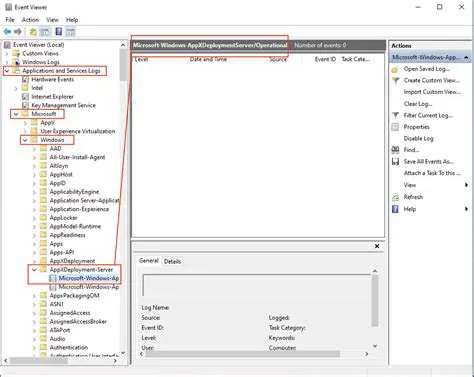Click the Event Viewer title bar icon
This screenshot has height=377, width=474.
click(x=8, y=7)
